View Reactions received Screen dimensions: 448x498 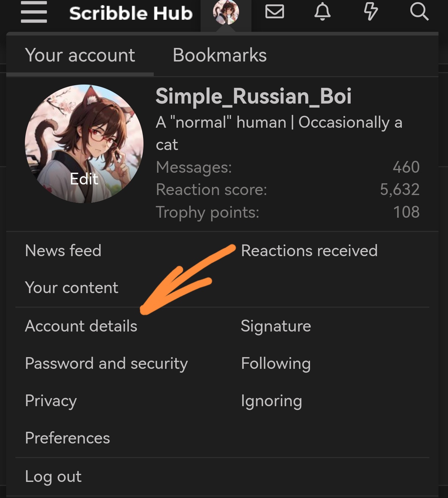[309, 251]
